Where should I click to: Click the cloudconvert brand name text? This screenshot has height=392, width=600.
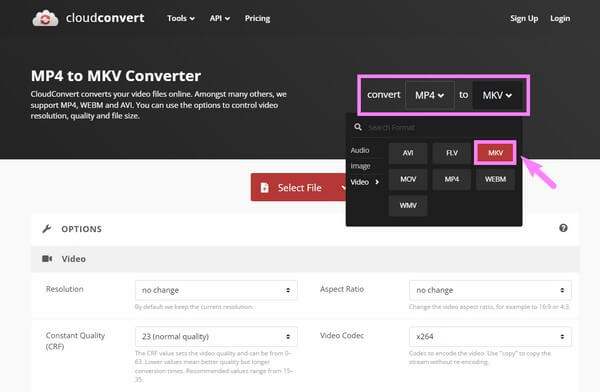[x=105, y=18]
